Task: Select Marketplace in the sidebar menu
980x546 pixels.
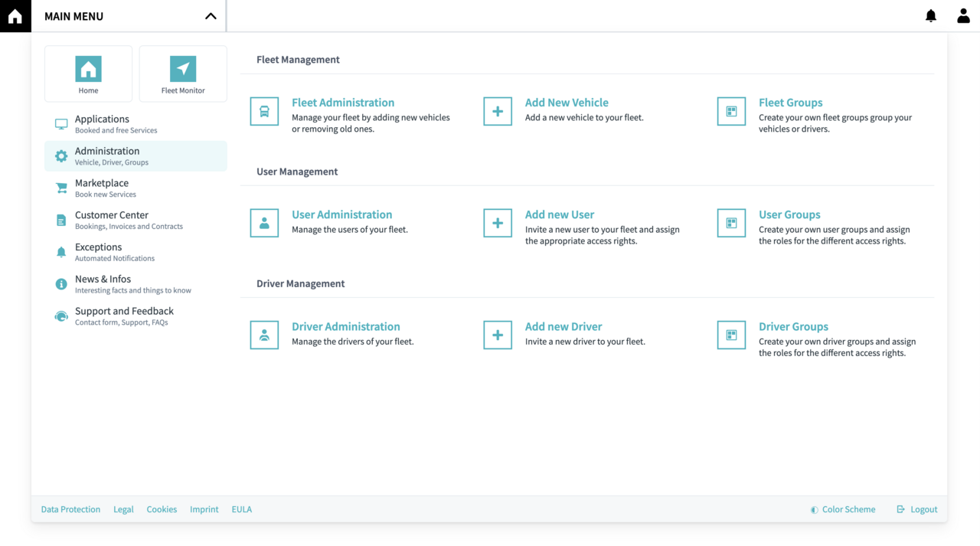Action: tap(102, 188)
